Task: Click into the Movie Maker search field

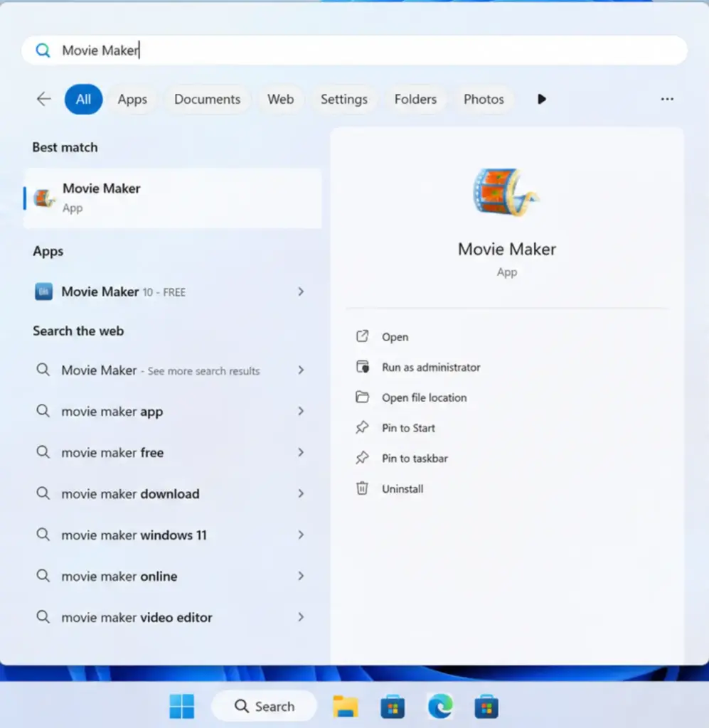Action: pyautogui.click(x=354, y=50)
